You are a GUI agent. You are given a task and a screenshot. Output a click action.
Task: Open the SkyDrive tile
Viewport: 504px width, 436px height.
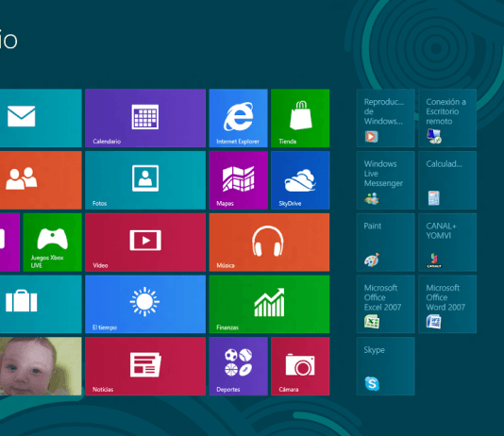tap(300, 180)
